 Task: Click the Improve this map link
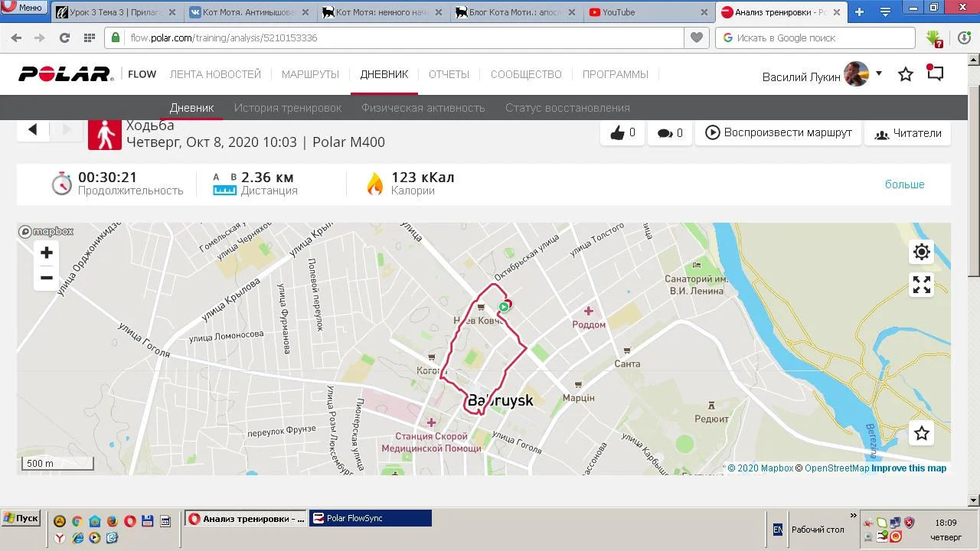click(x=909, y=468)
